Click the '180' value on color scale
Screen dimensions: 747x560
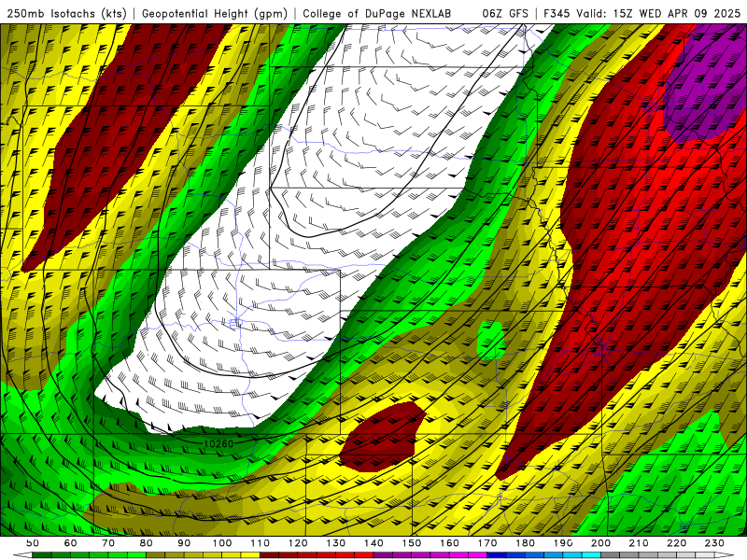tap(525, 543)
